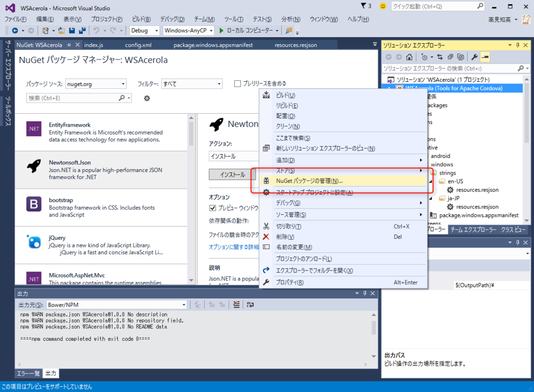Select the jQuery package in list
Viewport: 534px width, 392px height.
pyautogui.click(x=101, y=245)
